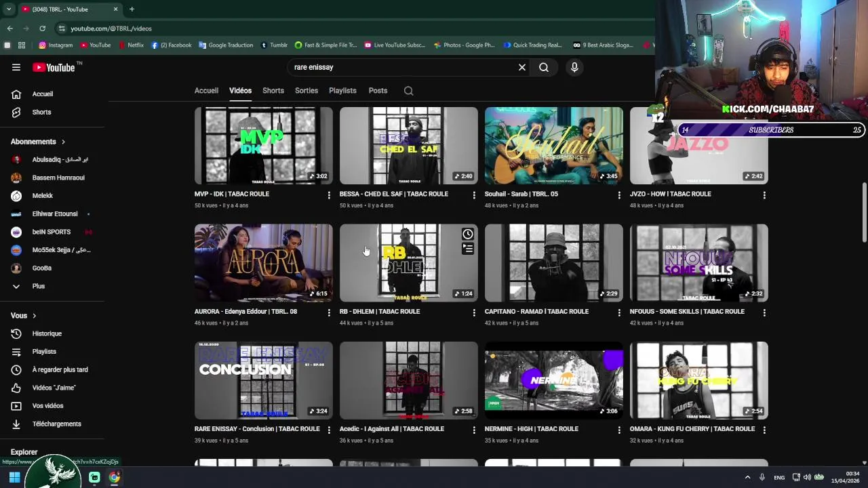Image resolution: width=868 pixels, height=488 pixels.
Task: Open browser tab search dropdown
Action: pyautogui.click(x=8, y=9)
